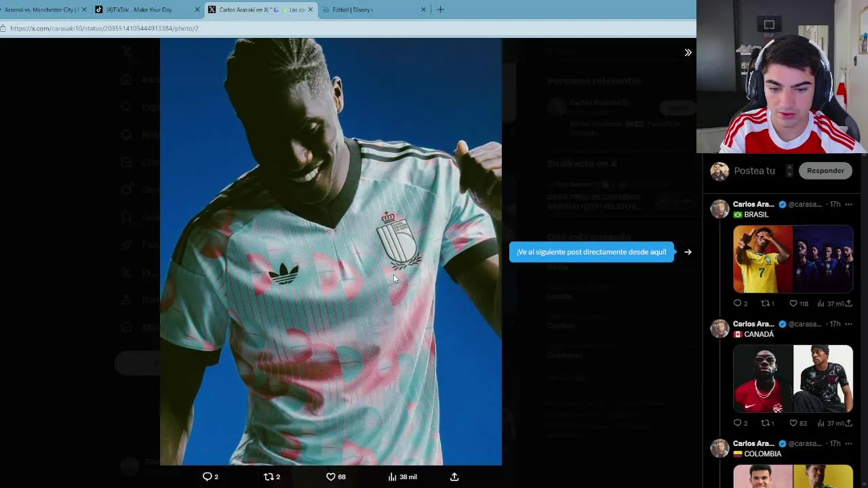This screenshot has height=488, width=868.
Task: Open 17h timestamp on COLOMBIA post
Action: [835, 443]
